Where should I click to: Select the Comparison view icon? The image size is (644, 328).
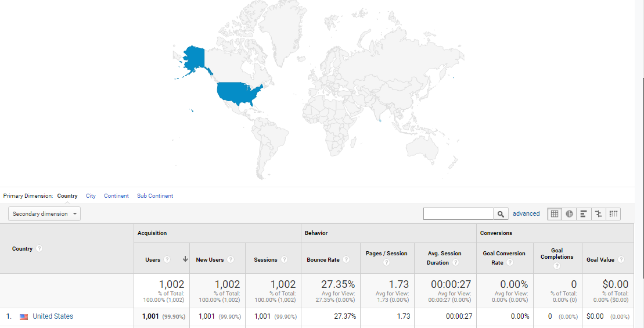click(x=598, y=214)
